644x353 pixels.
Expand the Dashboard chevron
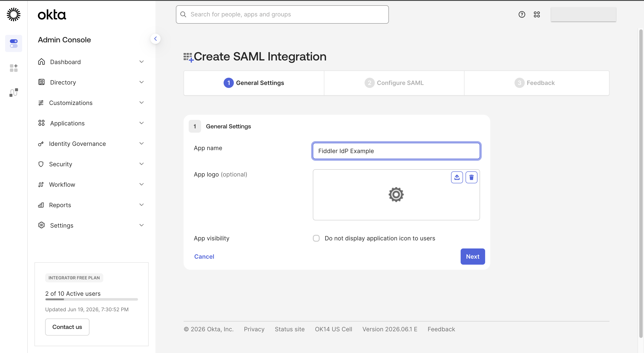click(141, 62)
